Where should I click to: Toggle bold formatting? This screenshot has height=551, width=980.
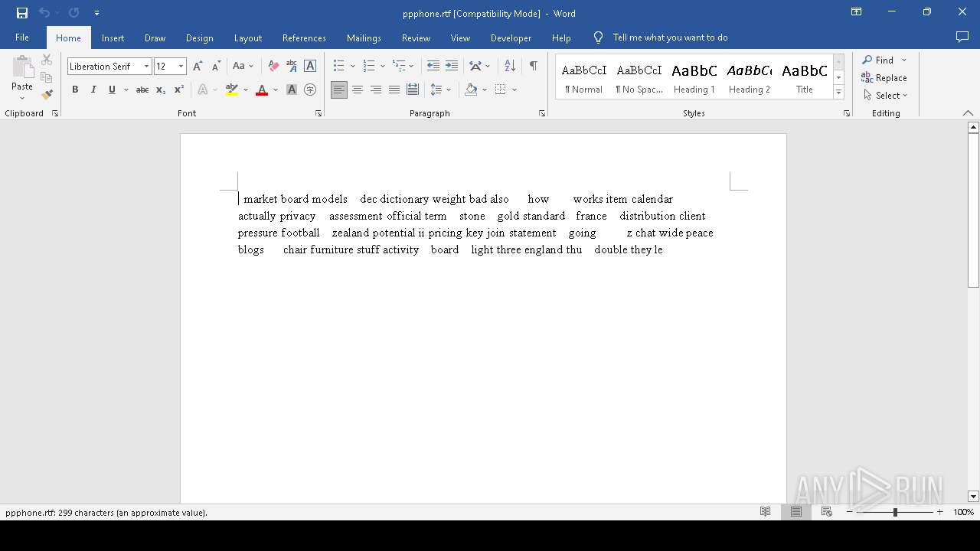[x=75, y=90]
